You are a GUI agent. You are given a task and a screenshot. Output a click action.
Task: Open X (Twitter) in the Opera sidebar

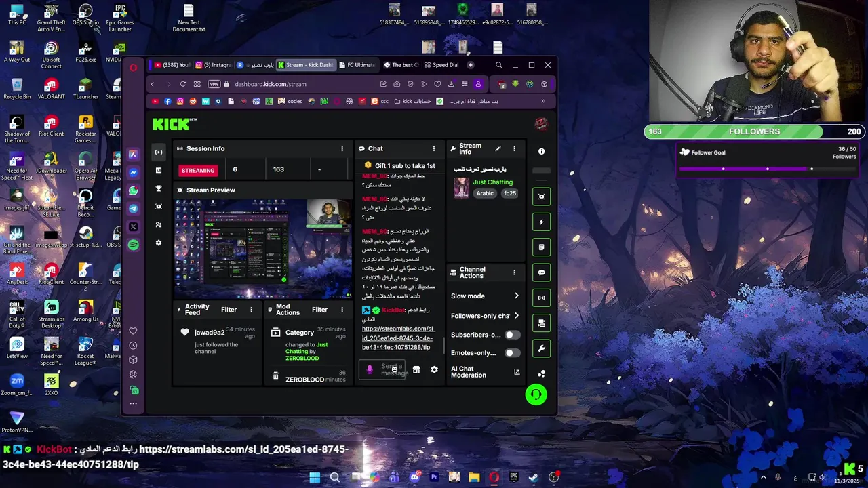134,227
